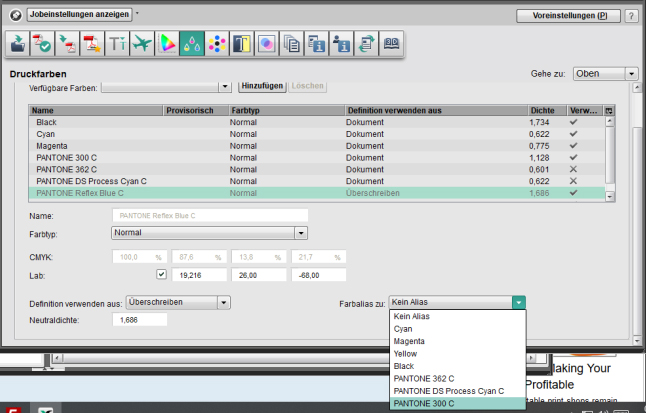This screenshot has width=646, height=413.
Task: Click the Neutraldichte field 1,686
Action: pyautogui.click(x=140, y=320)
